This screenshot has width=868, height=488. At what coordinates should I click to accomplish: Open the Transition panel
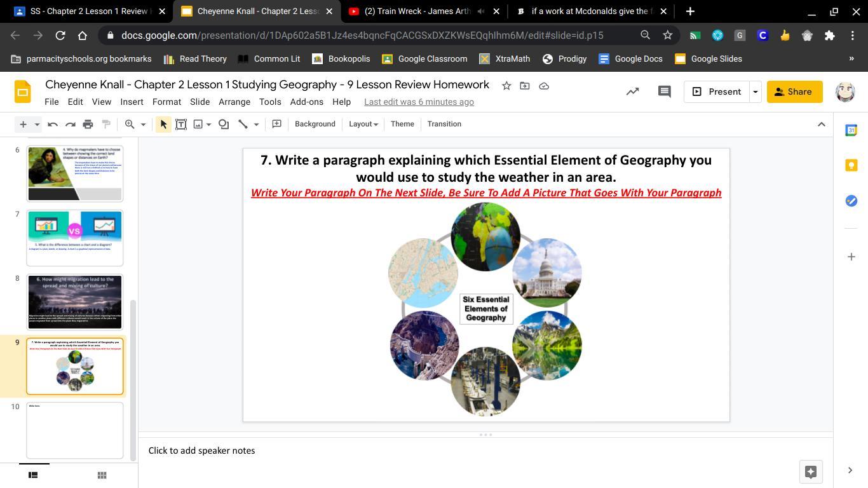point(444,124)
